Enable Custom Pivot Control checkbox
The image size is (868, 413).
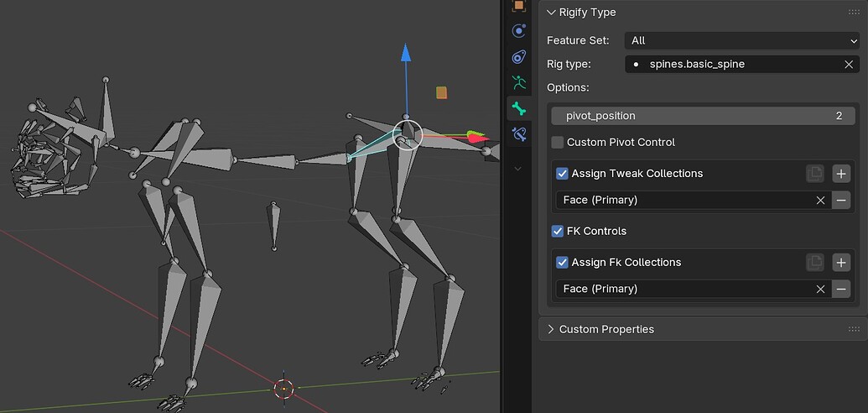point(558,143)
